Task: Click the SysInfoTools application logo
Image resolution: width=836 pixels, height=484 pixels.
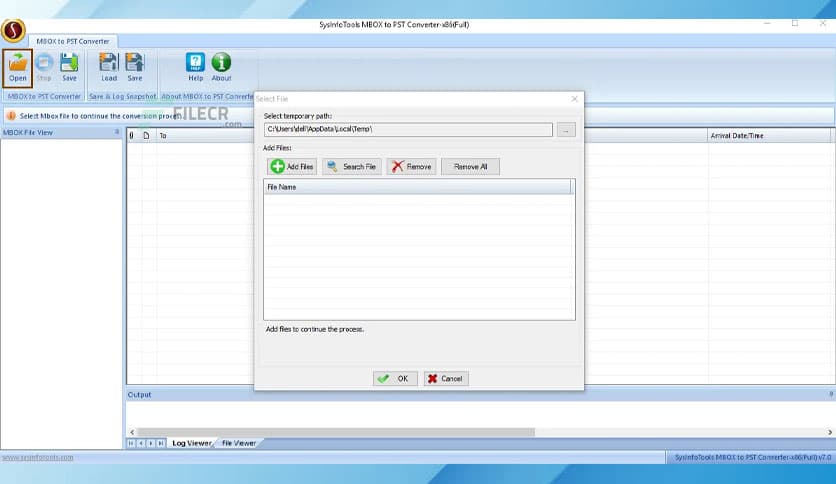Action: (13, 30)
